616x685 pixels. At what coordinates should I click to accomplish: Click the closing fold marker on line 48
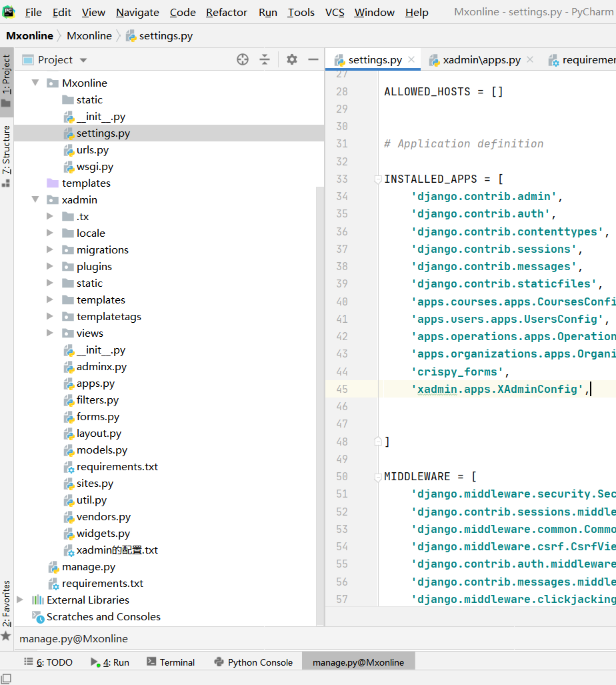(378, 442)
